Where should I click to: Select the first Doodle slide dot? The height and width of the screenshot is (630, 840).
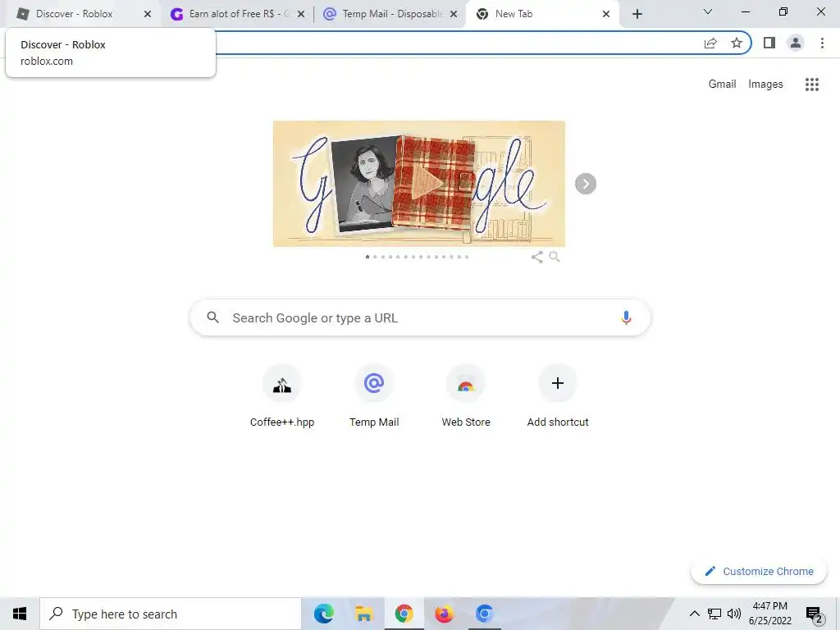click(x=367, y=257)
